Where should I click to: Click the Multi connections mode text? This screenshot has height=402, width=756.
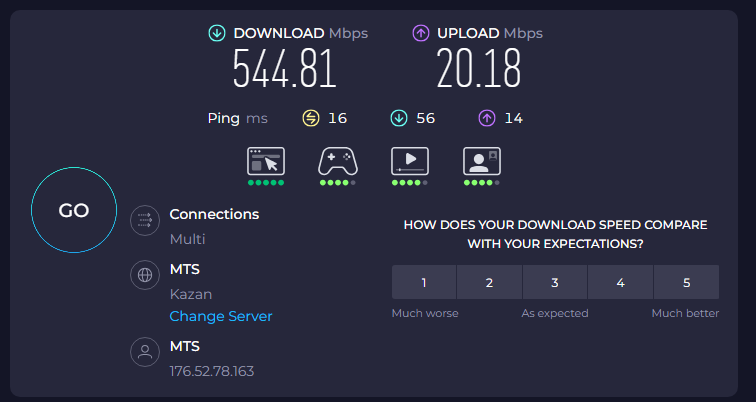pyautogui.click(x=187, y=239)
